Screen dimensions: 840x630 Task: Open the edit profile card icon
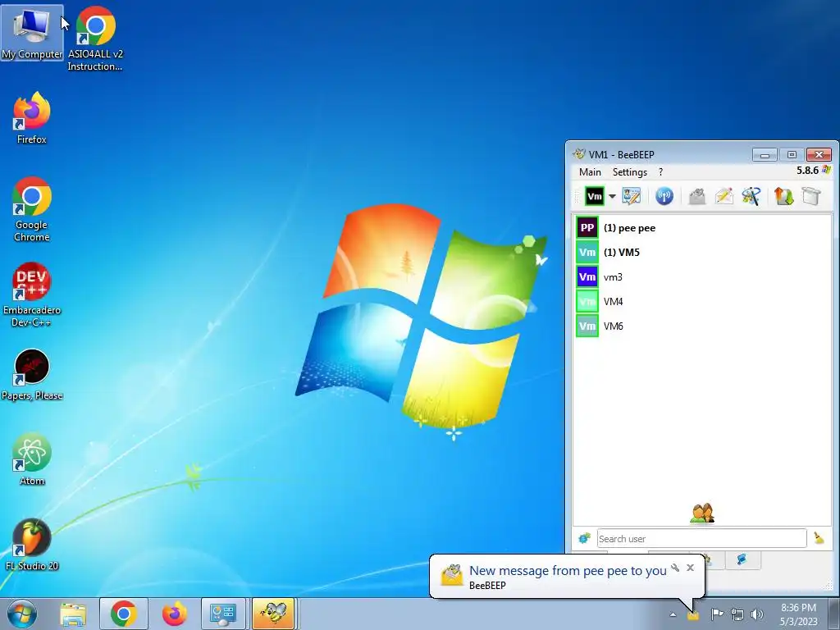(x=632, y=196)
